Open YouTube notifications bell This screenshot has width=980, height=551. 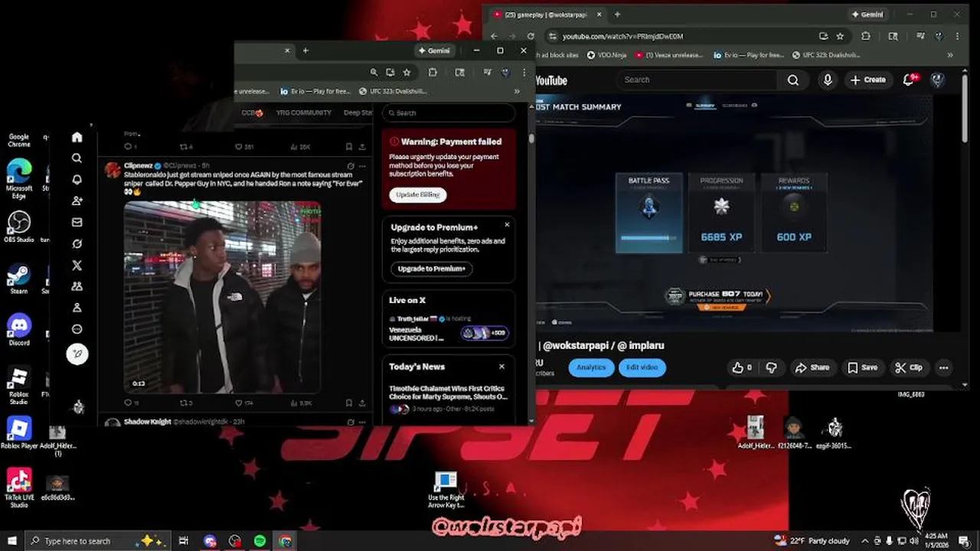pyautogui.click(x=909, y=80)
